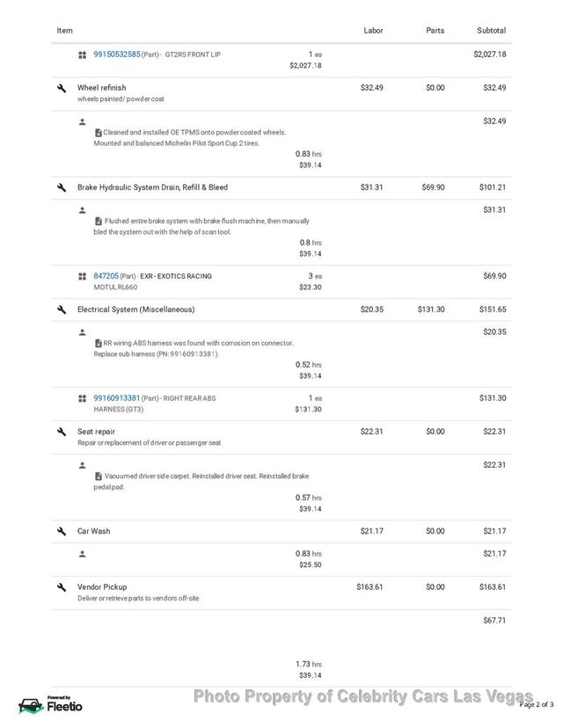Click the parts icon next to RIGHT REAR ABS HARNESS
The width and height of the screenshot is (563, 728).
(82, 398)
